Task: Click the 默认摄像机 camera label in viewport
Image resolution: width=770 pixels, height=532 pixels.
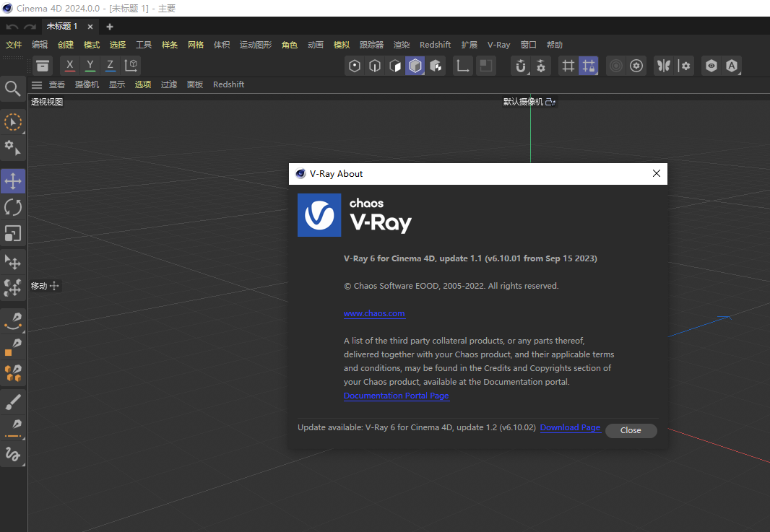Action: 523,102
